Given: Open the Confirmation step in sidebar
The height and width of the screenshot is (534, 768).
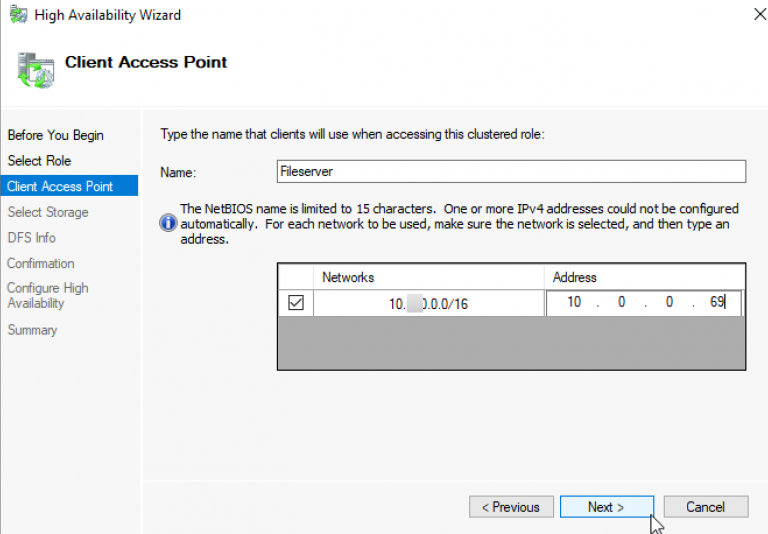Looking at the screenshot, I should pyautogui.click(x=41, y=263).
